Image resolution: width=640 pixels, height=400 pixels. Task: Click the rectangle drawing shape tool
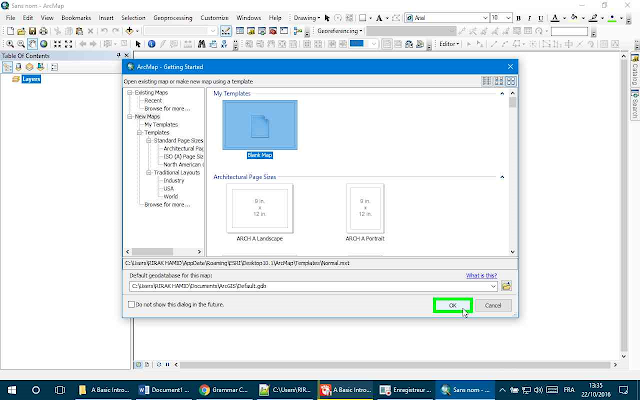(362, 18)
